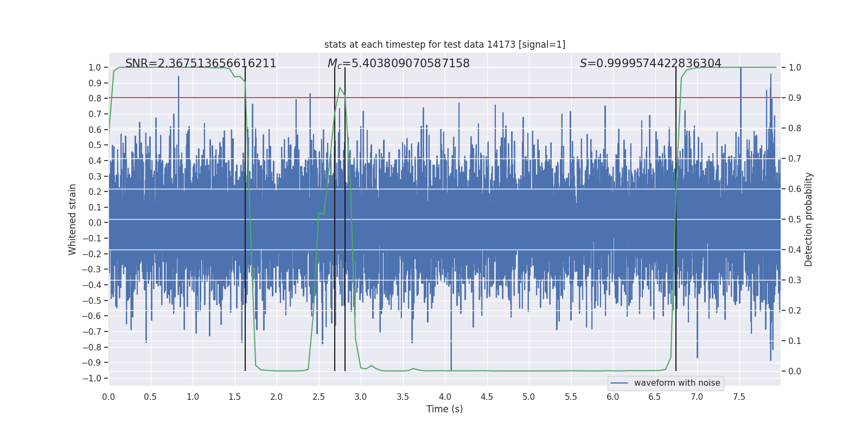Image resolution: width=868 pixels, height=434 pixels.
Task: Select the Detection probability tick label 0.9
Action: [x=795, y=98]
